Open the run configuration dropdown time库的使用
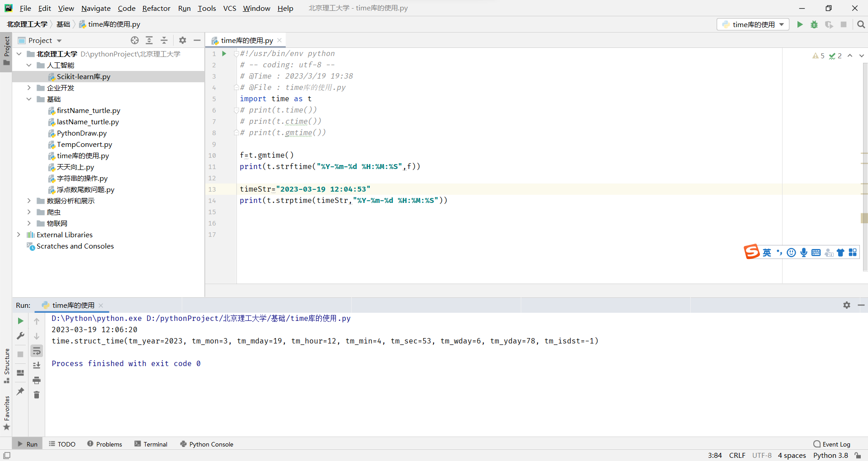This screenshot has width=868, height=461. [753, 24]
